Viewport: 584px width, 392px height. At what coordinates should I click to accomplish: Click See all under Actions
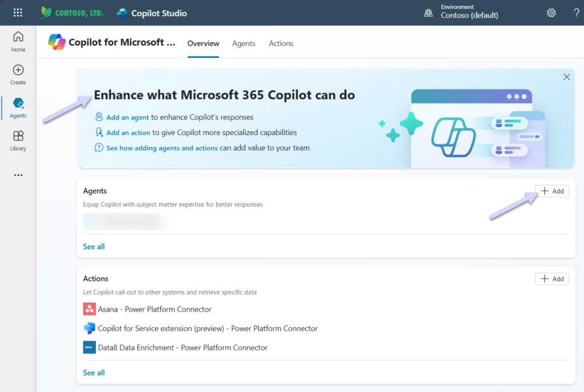point(94,373)
